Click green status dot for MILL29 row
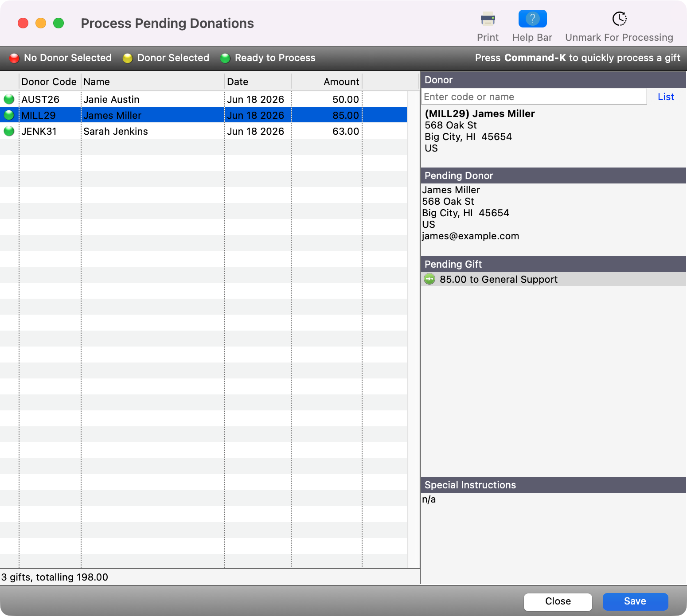This screenshot has height=616, width=687. 9,115
